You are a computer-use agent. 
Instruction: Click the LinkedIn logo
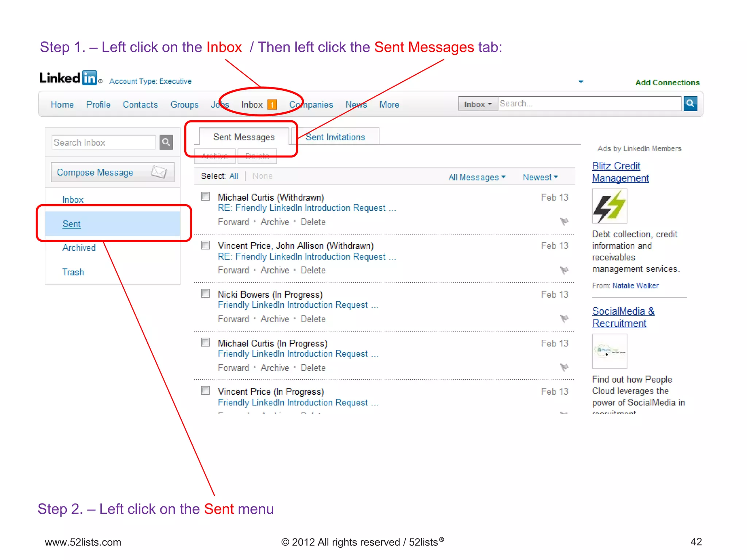(x=68, y=78)
